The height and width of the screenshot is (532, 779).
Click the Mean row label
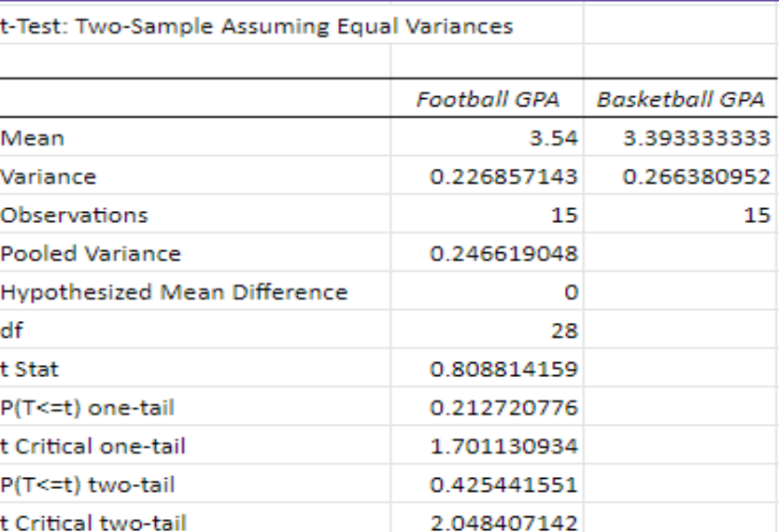(33, 137)
